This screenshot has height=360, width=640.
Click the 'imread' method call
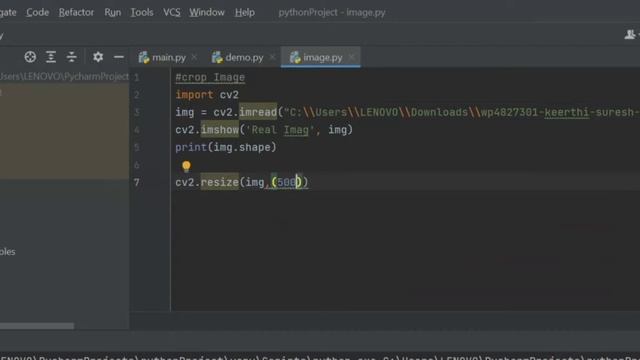pos(258,112)
